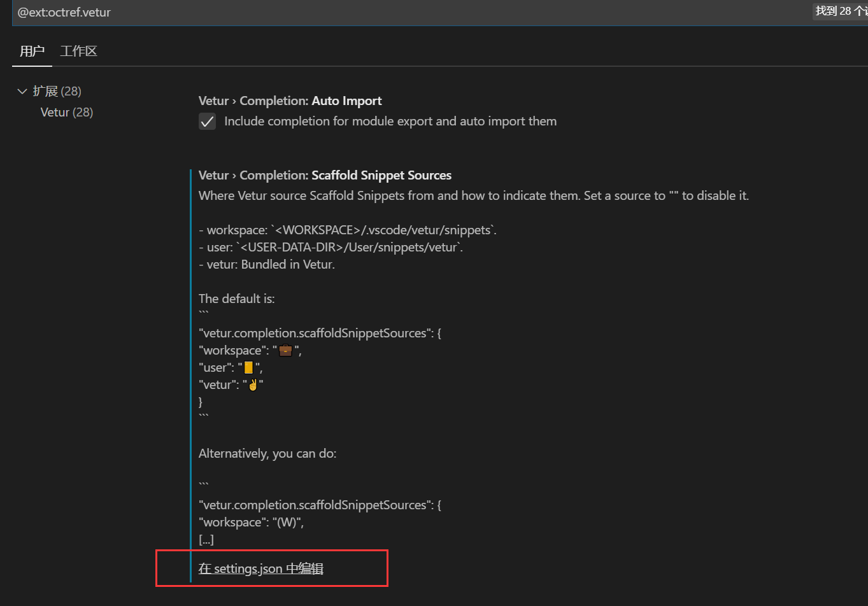Switch to the 用户 tab
868x606 pixels.
(32, 51)
